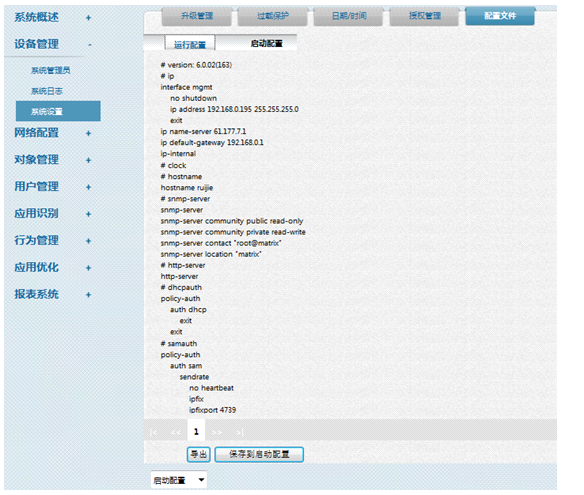Click the 保存到启动配置 button

click(259, 454)
